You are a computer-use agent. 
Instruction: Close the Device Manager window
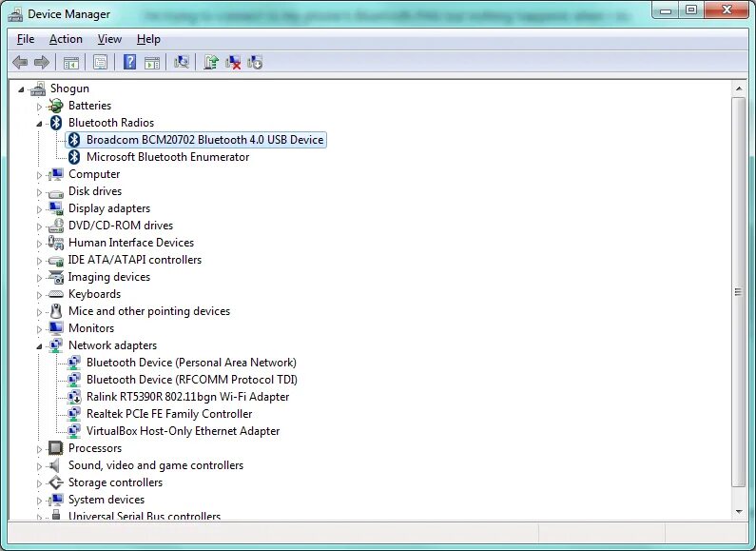(x=727, y=10)
